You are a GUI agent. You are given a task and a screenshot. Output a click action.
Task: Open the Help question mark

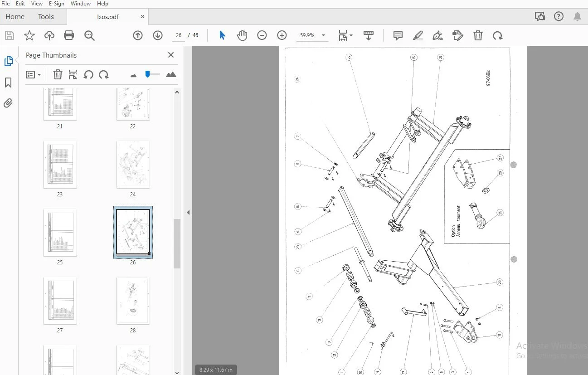(559, 17)
